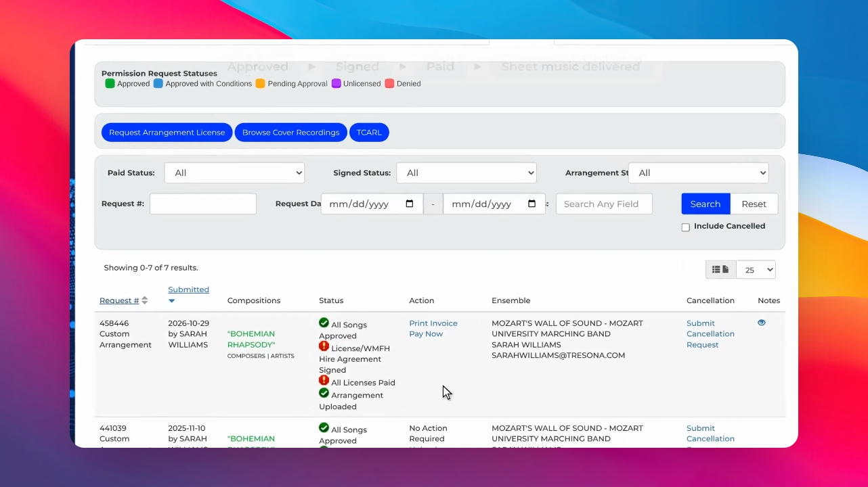Click green check icon for All Songs Approved on 441039
The height and width of the screenshot is (487, 868).
click(324, 427)
